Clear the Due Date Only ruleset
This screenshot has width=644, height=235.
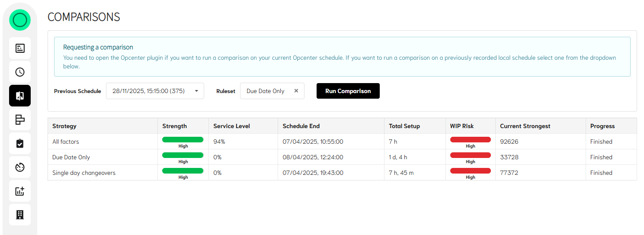[x=296, y=91]
